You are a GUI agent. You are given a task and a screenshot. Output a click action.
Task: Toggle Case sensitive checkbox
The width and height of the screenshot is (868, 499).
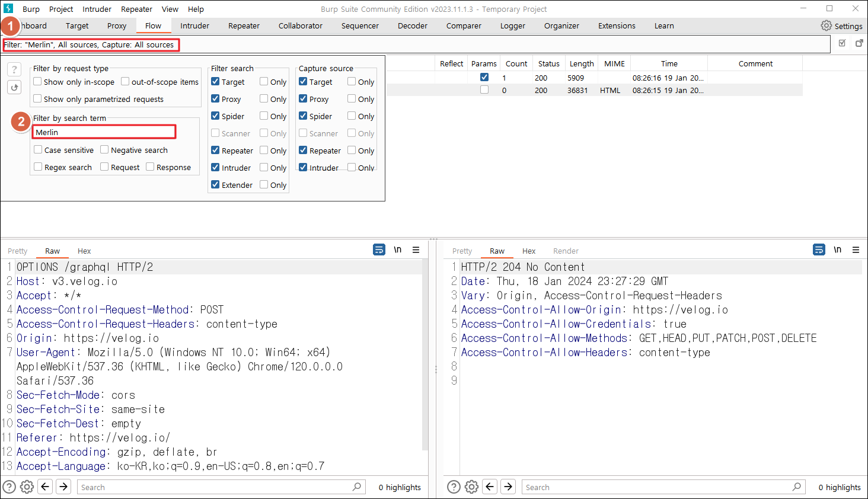pyautogui.click(x=38, y=149)
